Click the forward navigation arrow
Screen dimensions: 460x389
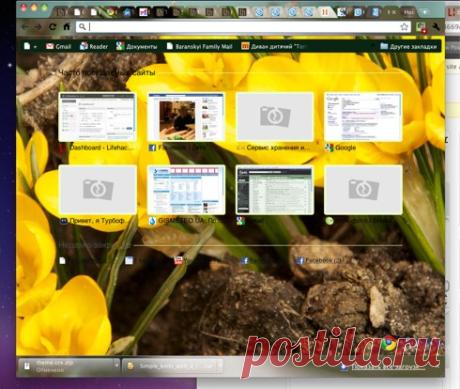coord(38,27)
